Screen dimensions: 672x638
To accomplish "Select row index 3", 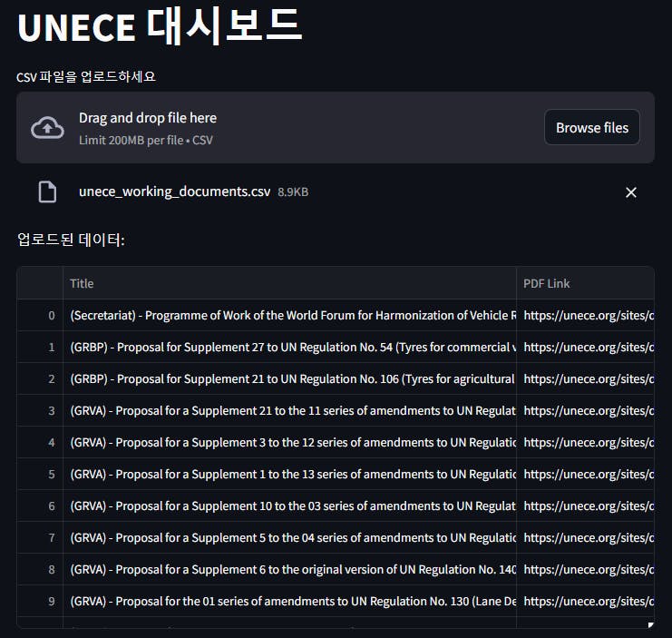I will click(40, 410).
